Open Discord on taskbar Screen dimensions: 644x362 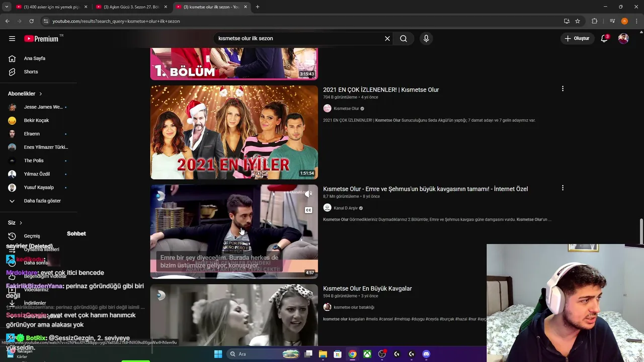pyautogui.click(x=426, y=354)
